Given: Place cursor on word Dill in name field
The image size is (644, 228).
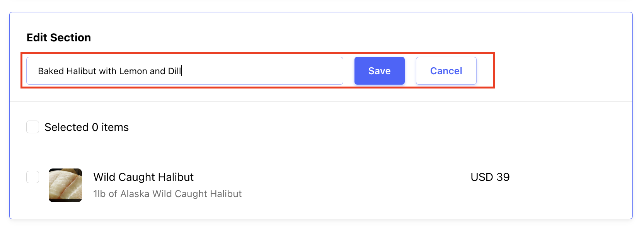Looking at the screenshot, I should 174,71.
